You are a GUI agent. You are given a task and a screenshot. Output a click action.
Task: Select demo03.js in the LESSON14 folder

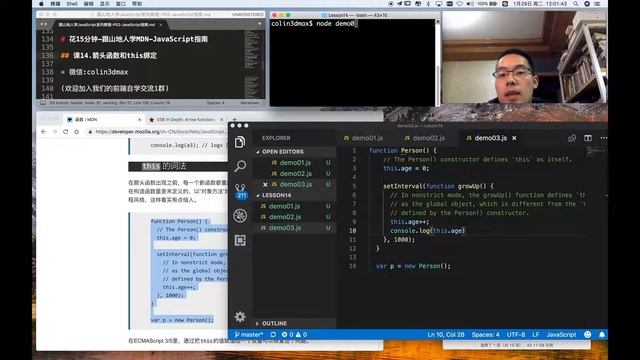tap(295, 228)
